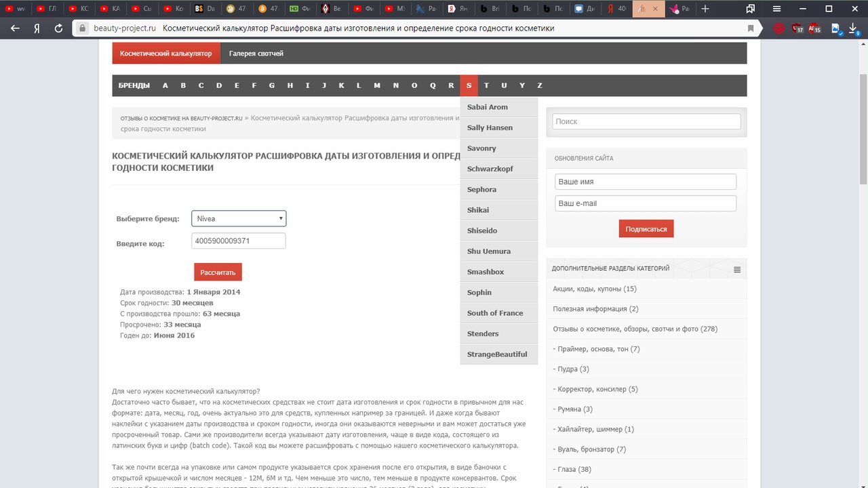Click the 'Ваше имя' input field
Screen dimensions: 868x488
[x=646, y=182]
